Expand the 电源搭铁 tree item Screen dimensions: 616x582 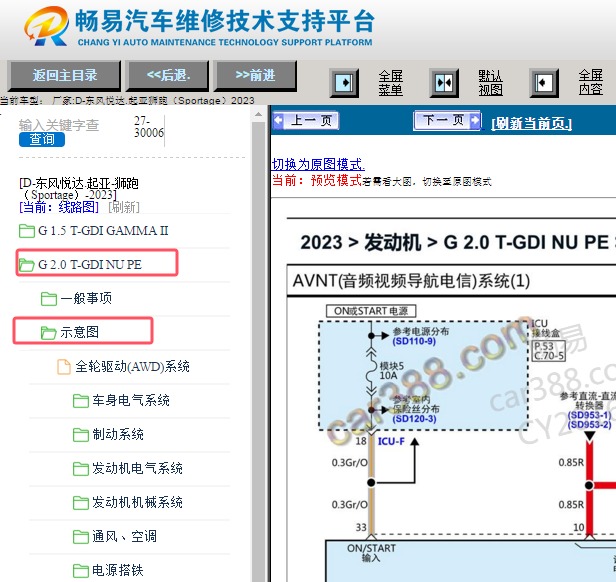[118, 571]
